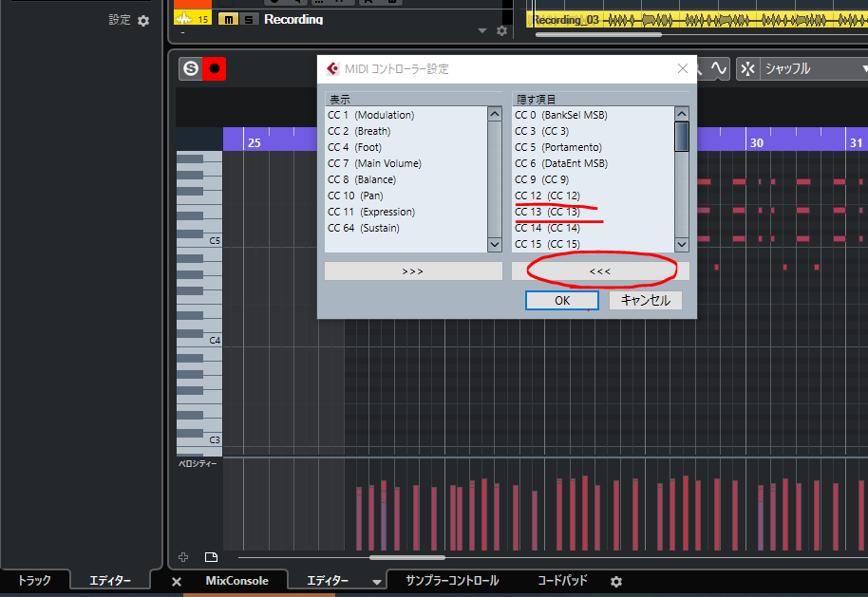Viewport: 868px width, 597px height.
Task: Click bar 30 on the ruler
Action: 756,142
